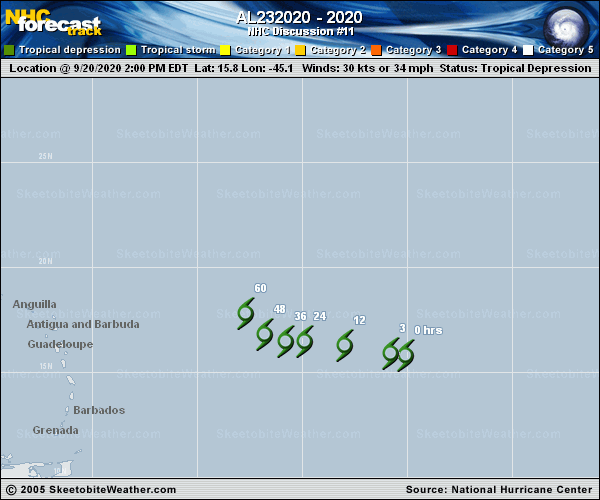
Task: Select the 24-hour forecast storm marker
Action: tap(305, 342)
